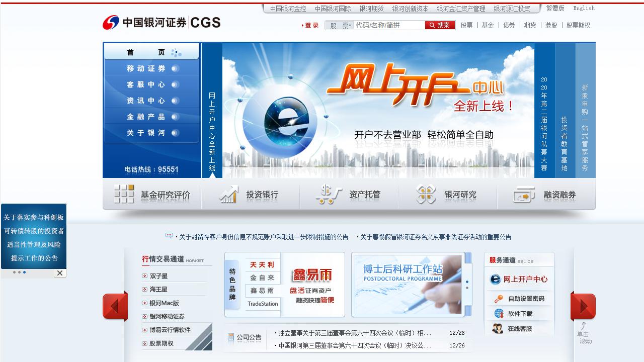Image resolution: width=644 pixels, height=362 pixels.
Task: Click the 网上开户中心 main banner image
Action: click(x=378, y=111)
